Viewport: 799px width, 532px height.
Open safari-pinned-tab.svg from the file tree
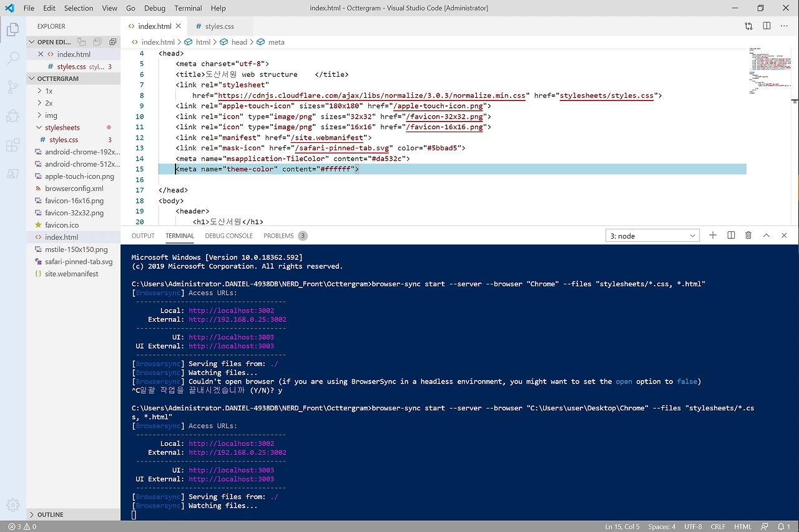pyautogui.click(x=73, y=261)
